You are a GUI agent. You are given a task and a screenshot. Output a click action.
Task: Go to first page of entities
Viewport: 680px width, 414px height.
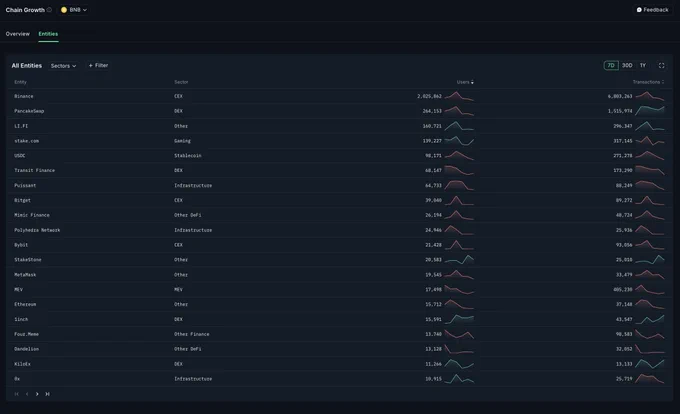pos(16,394)
